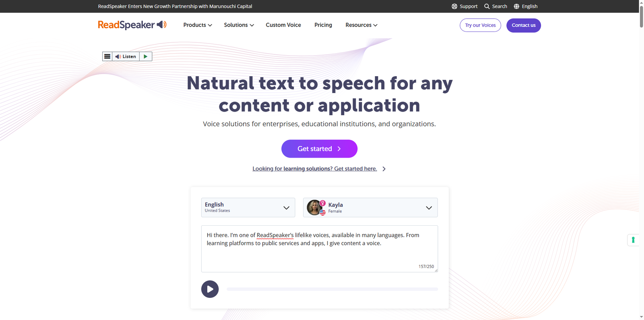The width and height of the screenshot is (644, 320).
Task: Click the green accessibility widget icon
Action: [633, 240]
